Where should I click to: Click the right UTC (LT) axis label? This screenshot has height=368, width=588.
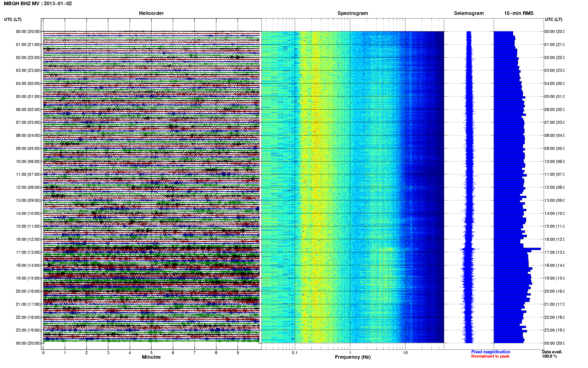coord(553,19)
